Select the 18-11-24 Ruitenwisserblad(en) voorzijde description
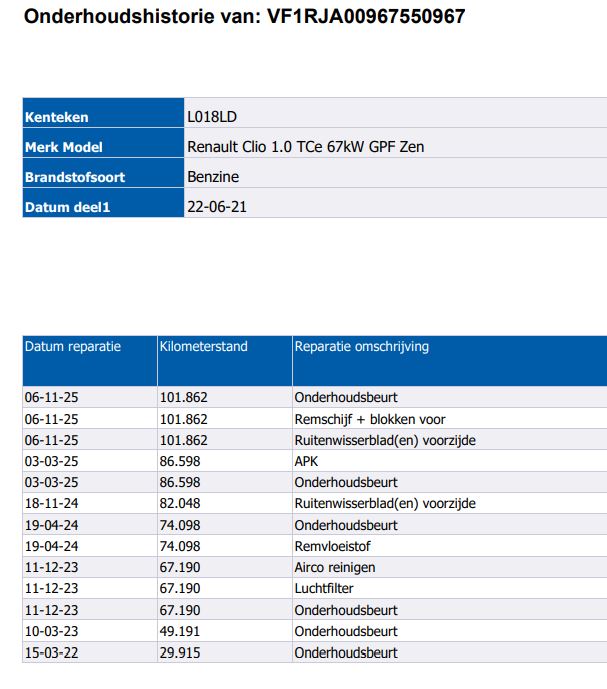Screen dimensions: 607x689 (x=385, y=504)
